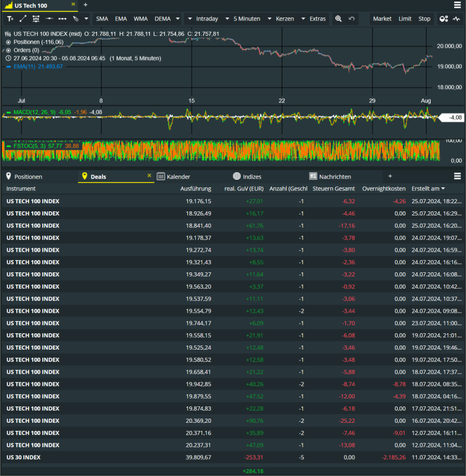Sort by Ausführung column header

click(x=196, y=189)
